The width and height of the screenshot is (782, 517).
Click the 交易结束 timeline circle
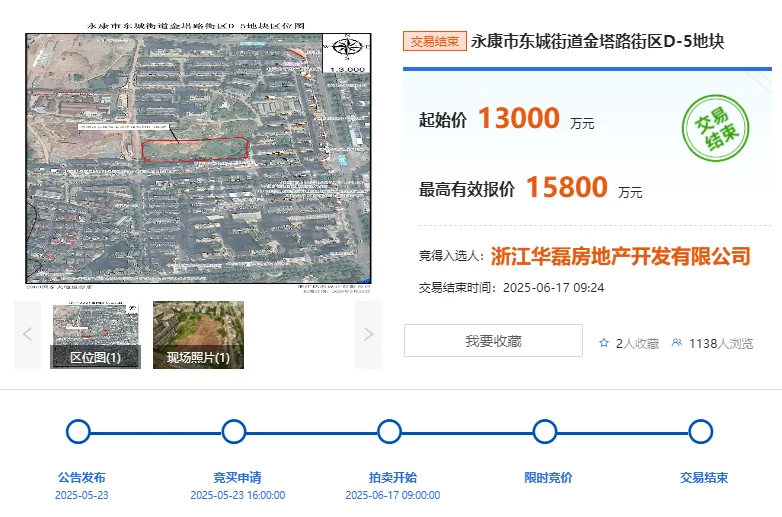point(701,432)
